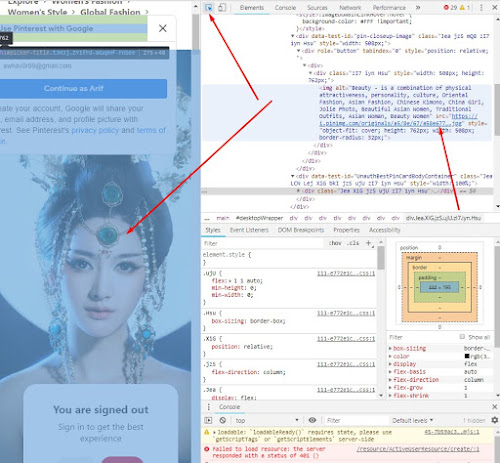Activate the inspect element picker icon
The width and height of the screenshot is (500, 463).
point(209,7)
